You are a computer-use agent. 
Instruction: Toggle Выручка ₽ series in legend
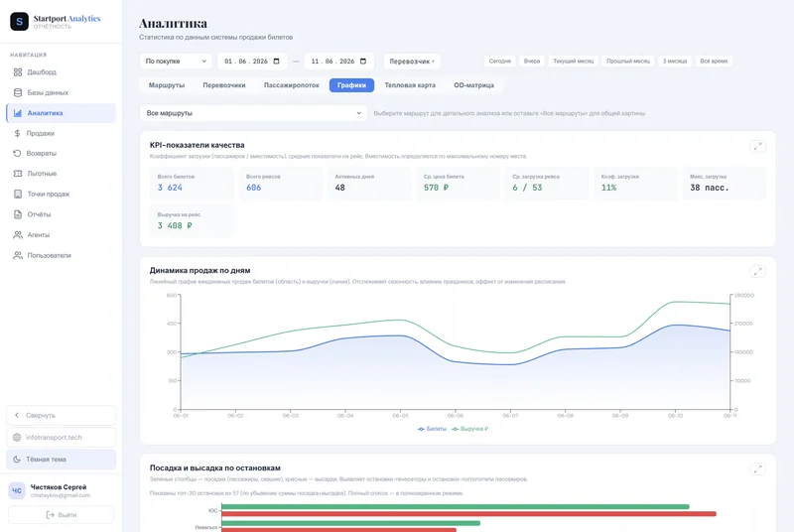[469, 429]
